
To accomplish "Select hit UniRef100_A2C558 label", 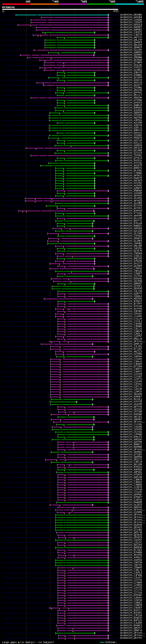I will [x=131, y=123].
